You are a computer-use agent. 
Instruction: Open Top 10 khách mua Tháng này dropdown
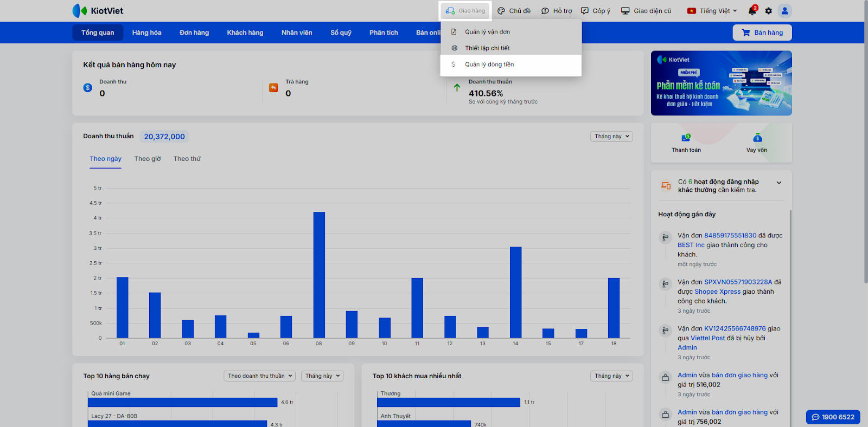coord(611,376)
